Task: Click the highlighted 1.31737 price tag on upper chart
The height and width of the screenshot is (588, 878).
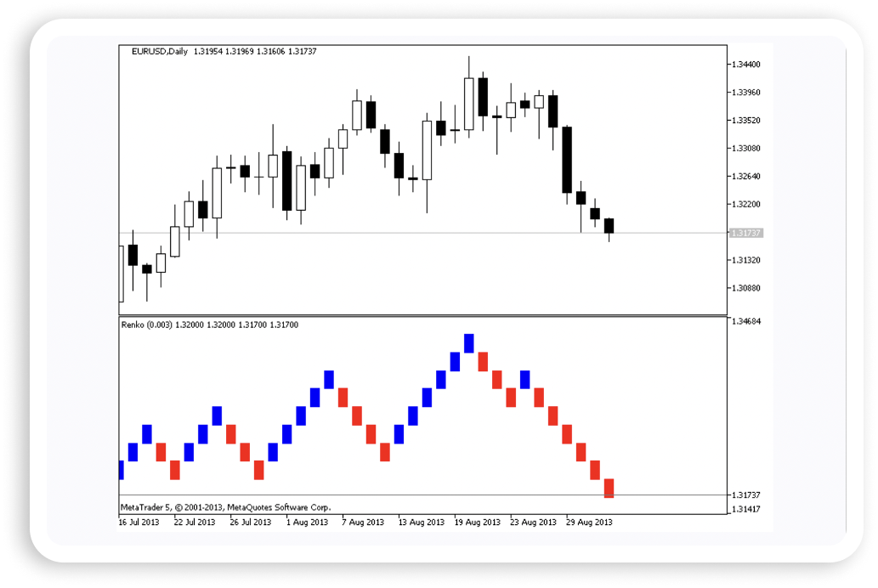Action: click(x=745, y=233)
